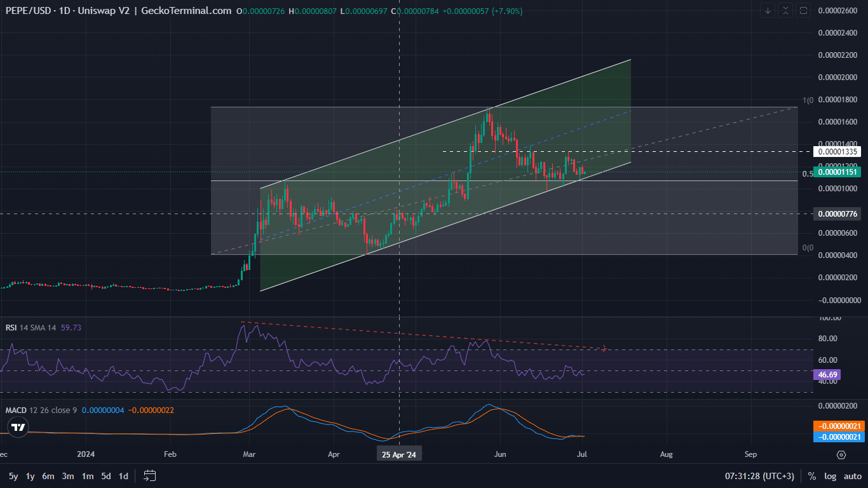Click the TradingView logo
Screen dimensions: 868x488
[x=18, y=427]
